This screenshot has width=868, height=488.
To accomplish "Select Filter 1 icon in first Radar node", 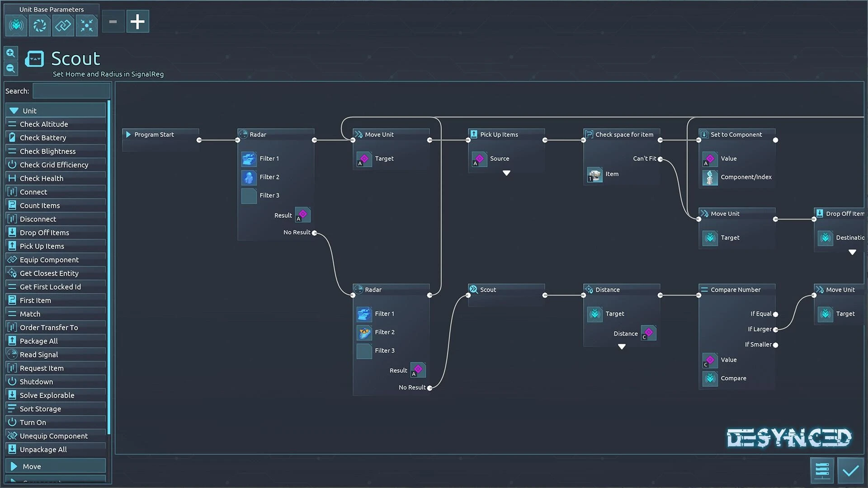I will coord(249,159).
